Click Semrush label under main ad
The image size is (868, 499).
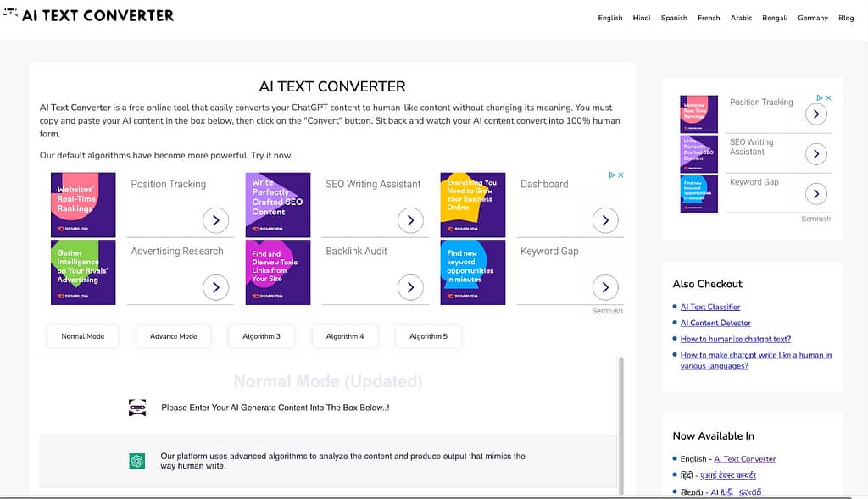607,311
